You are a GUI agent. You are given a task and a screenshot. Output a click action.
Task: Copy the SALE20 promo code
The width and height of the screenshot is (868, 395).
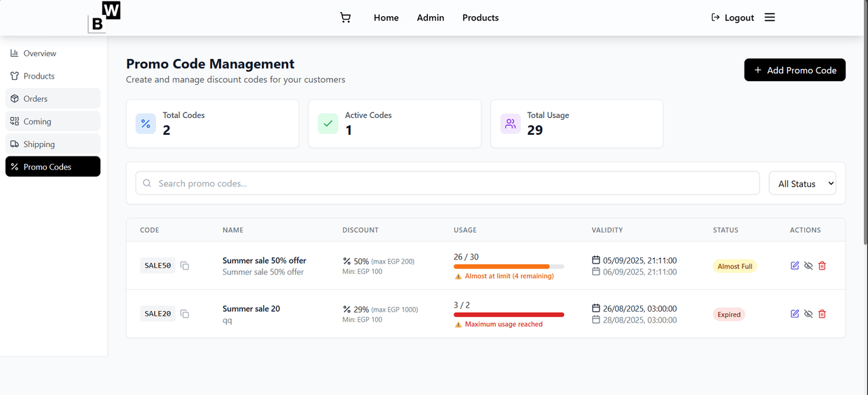[x=184, y=314]
